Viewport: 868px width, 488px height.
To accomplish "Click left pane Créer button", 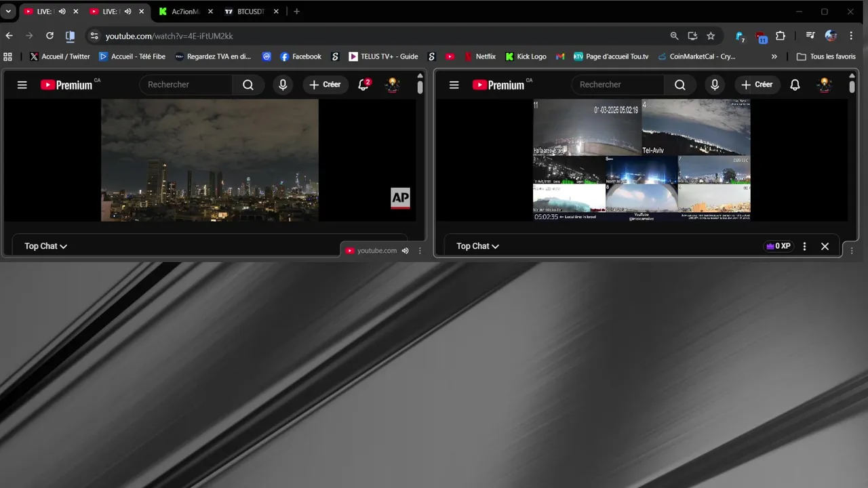I will 325,85.
